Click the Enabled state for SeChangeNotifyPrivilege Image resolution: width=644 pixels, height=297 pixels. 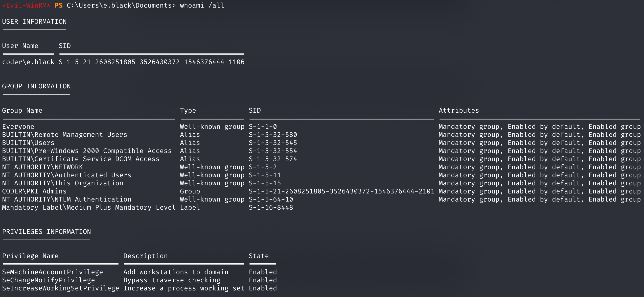coord(263,280)
